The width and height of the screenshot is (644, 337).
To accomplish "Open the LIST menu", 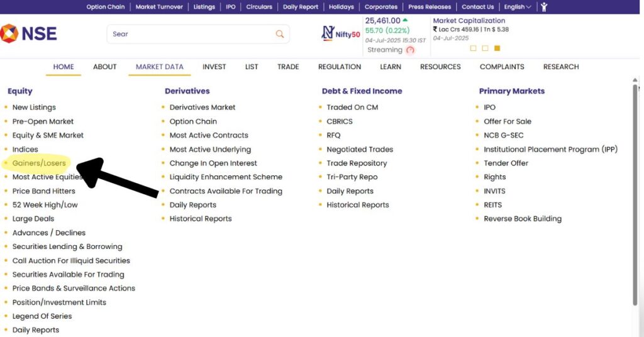I will point(252,67).
